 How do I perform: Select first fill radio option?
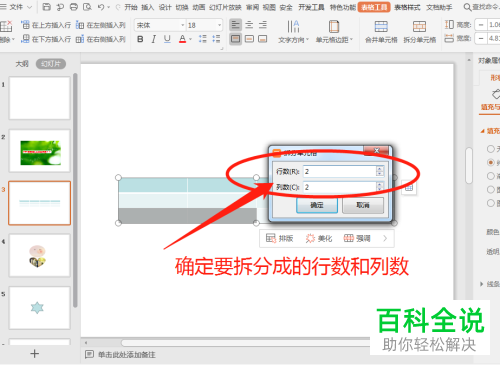491,149
